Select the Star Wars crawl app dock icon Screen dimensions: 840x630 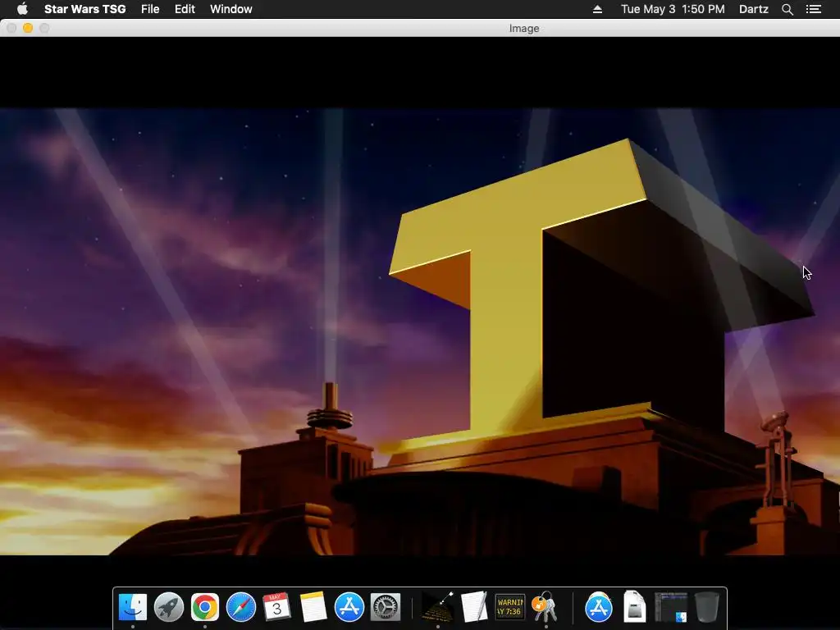pos(438,607)
